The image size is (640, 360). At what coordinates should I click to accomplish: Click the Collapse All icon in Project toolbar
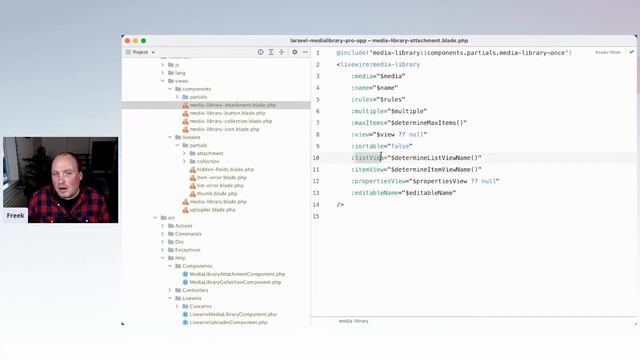282,52
